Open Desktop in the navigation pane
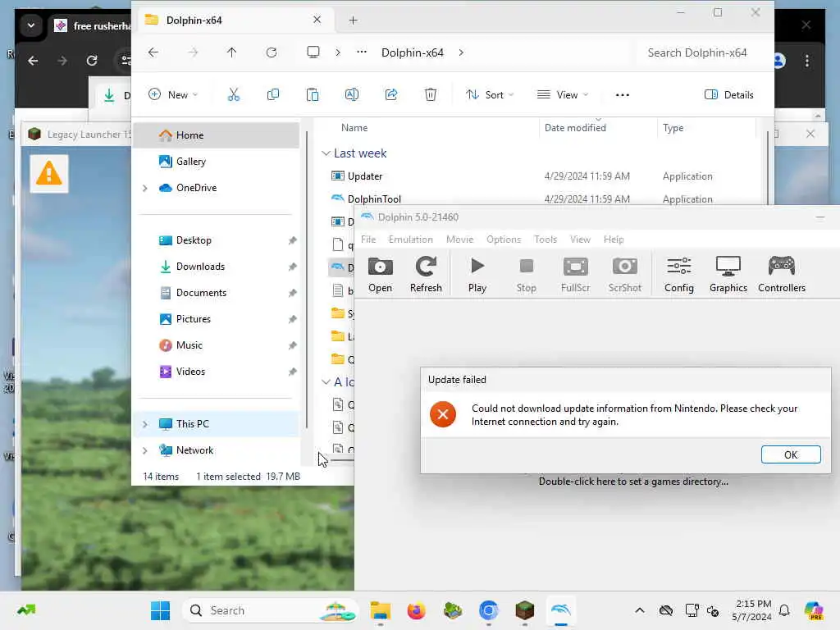The image size is (840, 630). (x=216, y=240)
